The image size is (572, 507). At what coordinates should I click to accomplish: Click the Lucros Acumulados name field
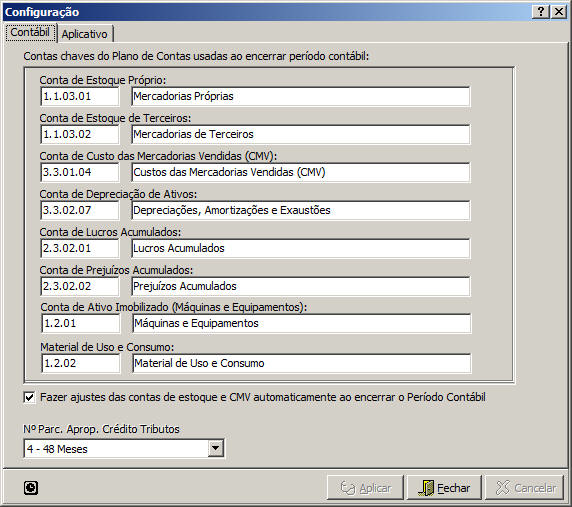301,248
